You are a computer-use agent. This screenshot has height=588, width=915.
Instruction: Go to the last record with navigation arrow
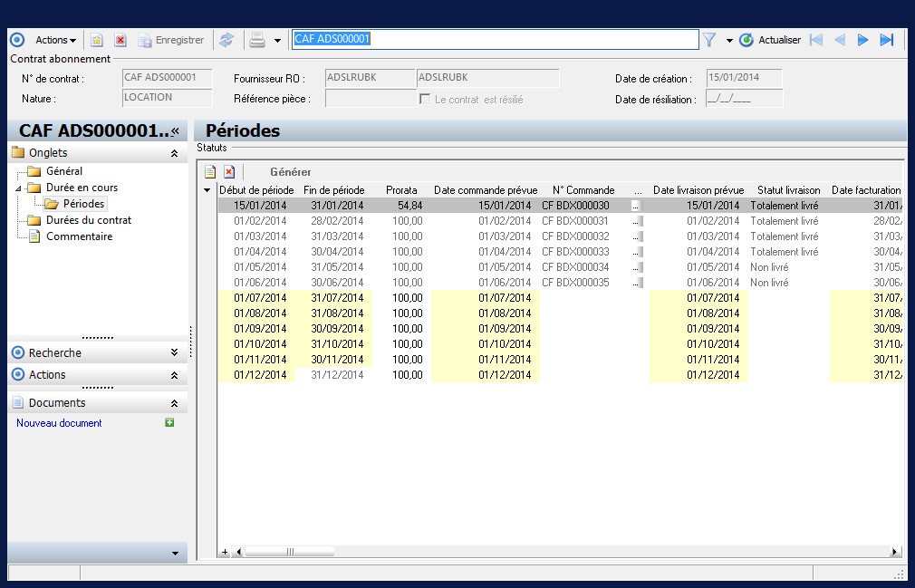coord(887,40)
